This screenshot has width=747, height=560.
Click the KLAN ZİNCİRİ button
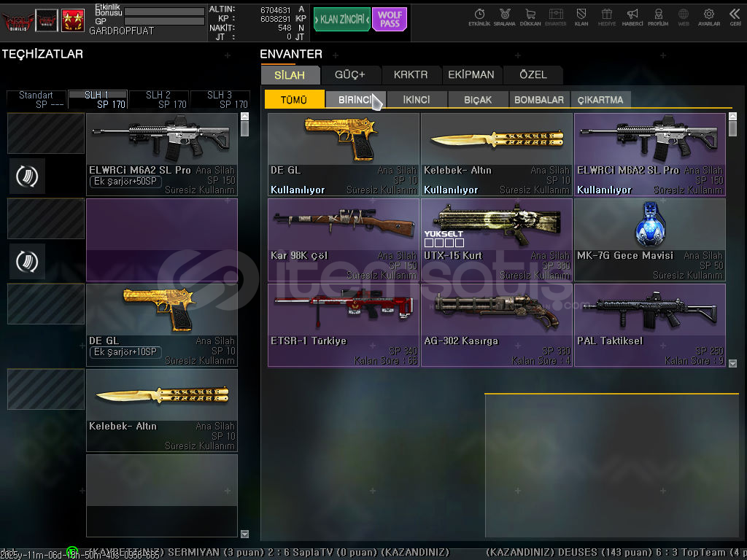[x=341, y=19]
